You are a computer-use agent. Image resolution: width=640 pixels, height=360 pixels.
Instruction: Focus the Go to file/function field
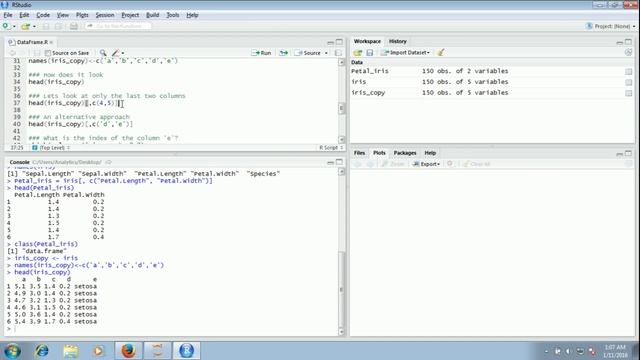(x=118, y=26)
